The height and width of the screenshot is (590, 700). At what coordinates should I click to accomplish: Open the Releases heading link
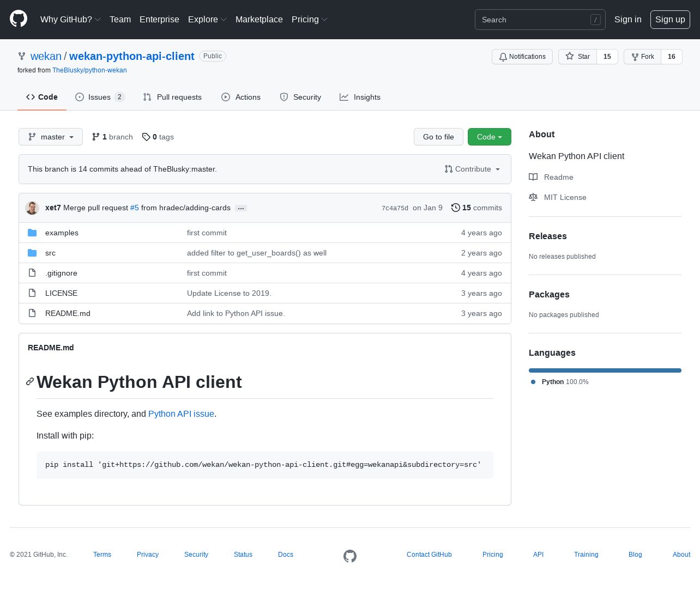click(548, 236)
